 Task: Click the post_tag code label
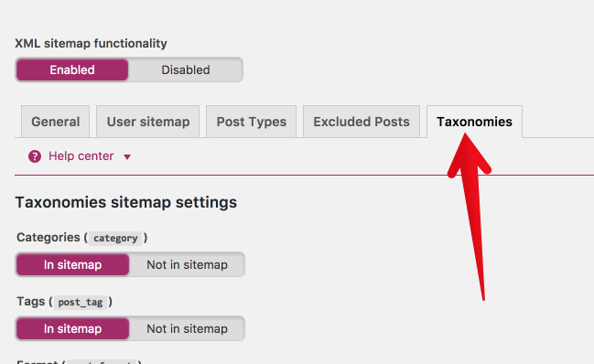click(81, 302)
